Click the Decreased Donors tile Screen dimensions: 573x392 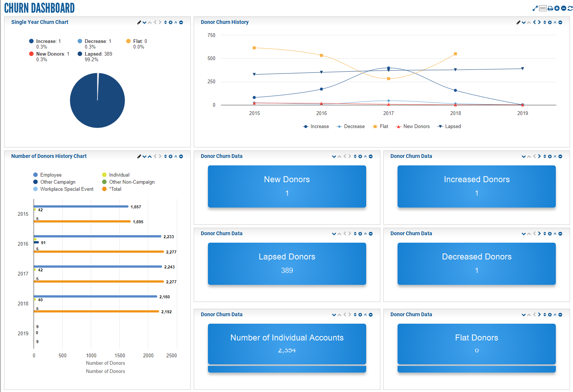476,264
